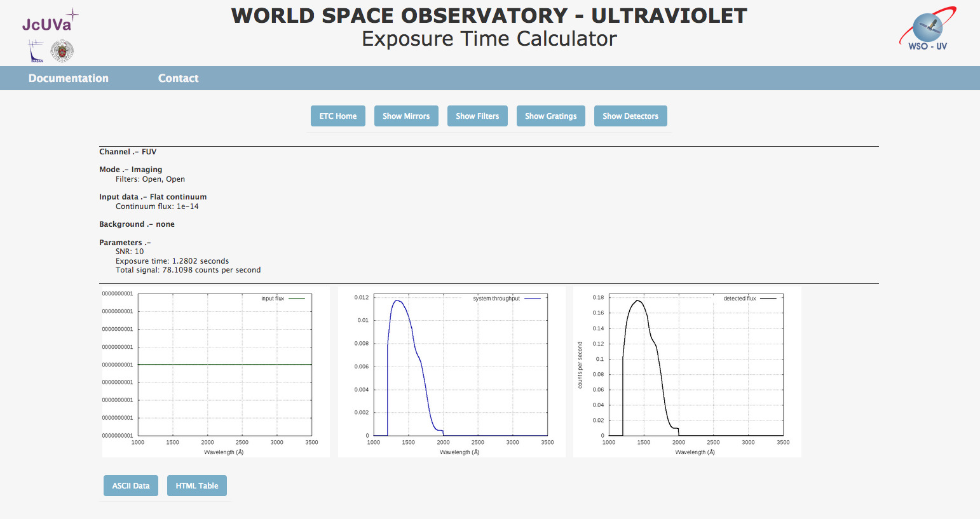Open the Documentation menu item
This screenshot has width=980, height=519.
coord(69,78)
